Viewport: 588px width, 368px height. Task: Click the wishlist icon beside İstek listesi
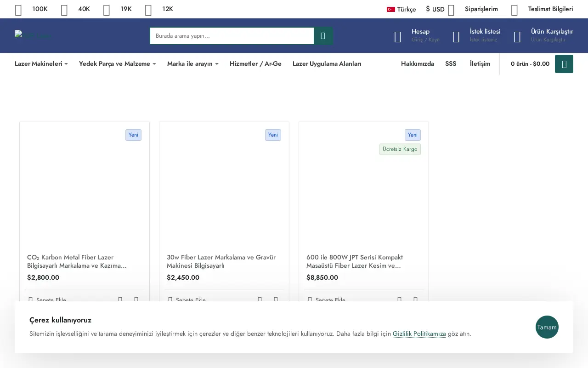(456, 37)
